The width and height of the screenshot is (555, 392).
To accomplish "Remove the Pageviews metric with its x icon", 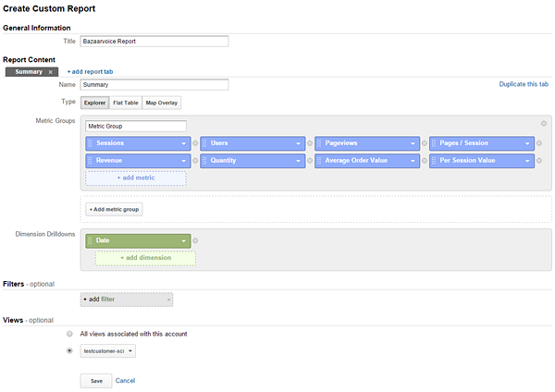I will 425,143.
